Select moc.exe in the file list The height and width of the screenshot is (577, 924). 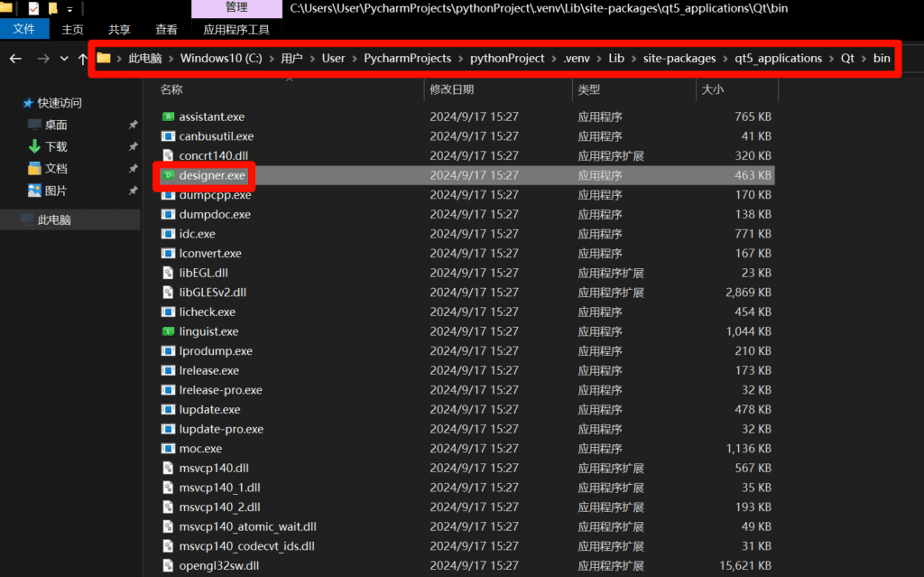pyautogui.click(x=200, y=448)
